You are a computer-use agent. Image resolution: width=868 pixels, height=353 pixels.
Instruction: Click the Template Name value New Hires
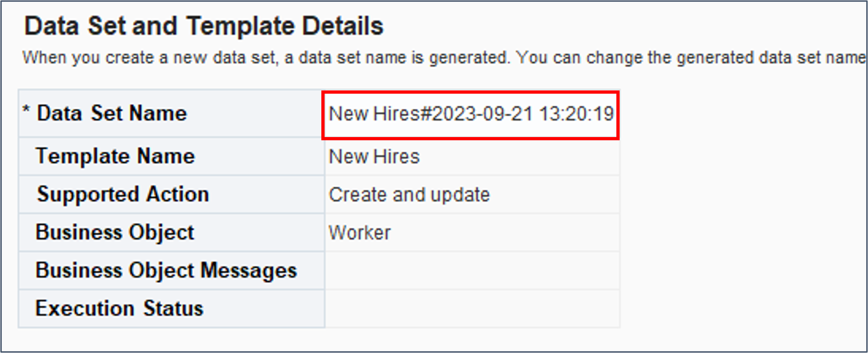(374, 156)
